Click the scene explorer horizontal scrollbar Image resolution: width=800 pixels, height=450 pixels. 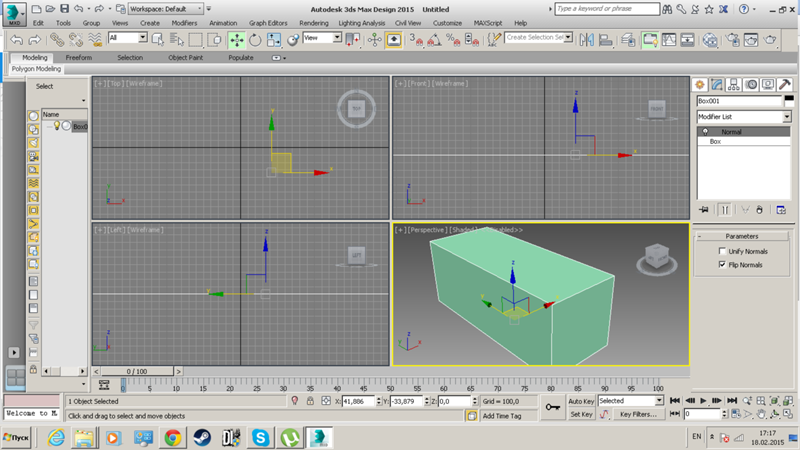pos(64,371)
